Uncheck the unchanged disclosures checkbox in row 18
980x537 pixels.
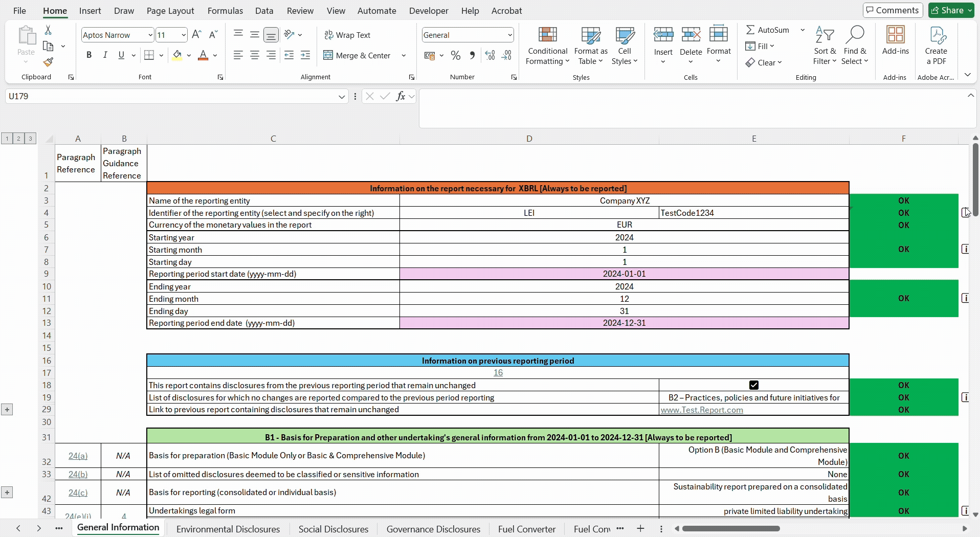pos(754,385)
